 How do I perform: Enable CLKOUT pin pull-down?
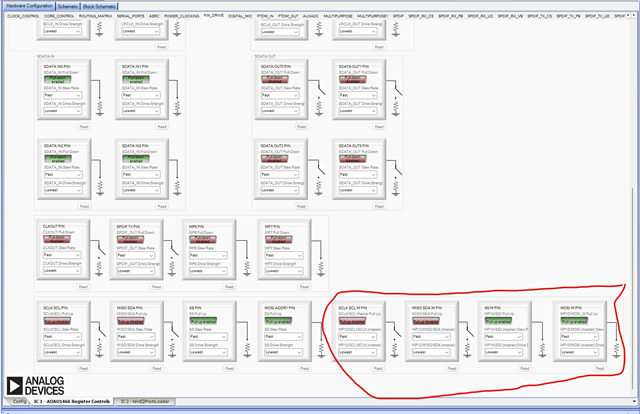(x=57, y=239)
